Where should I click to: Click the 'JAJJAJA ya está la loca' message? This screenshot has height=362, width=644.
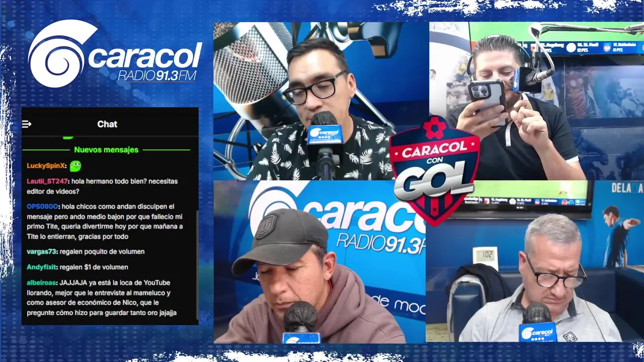[102, 298]
